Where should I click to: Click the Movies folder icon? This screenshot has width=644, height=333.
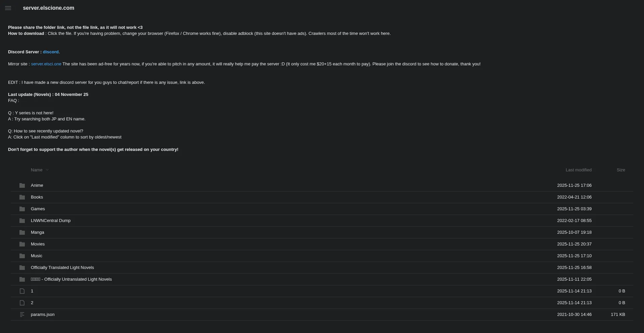[x=22, y=244]
